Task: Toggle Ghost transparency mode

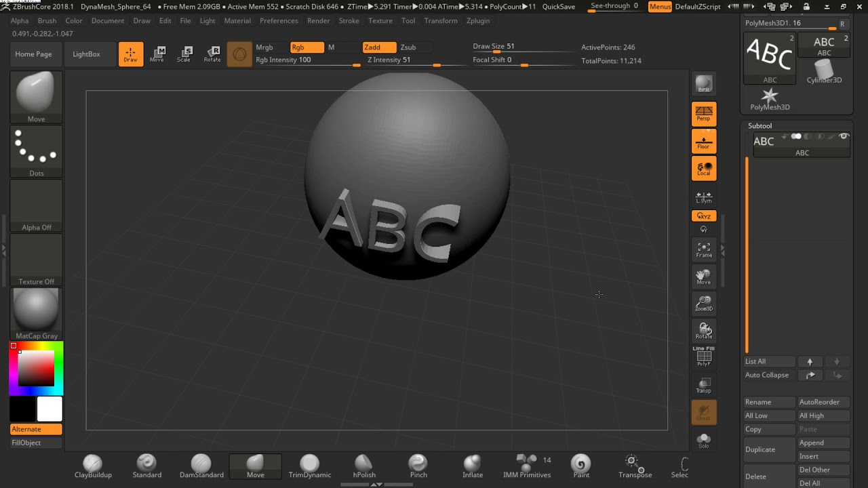Action: click(x=704, y=412)
